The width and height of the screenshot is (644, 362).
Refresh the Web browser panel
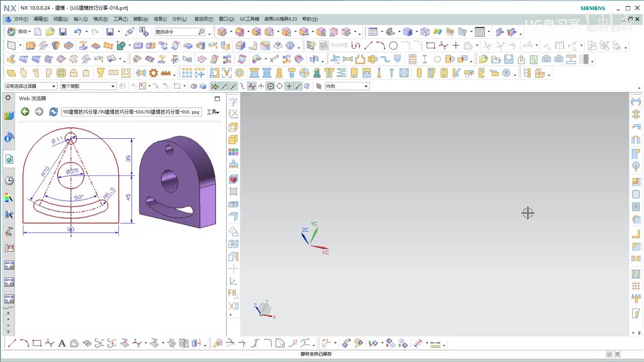pyautogui.click(x=53, y=112)
